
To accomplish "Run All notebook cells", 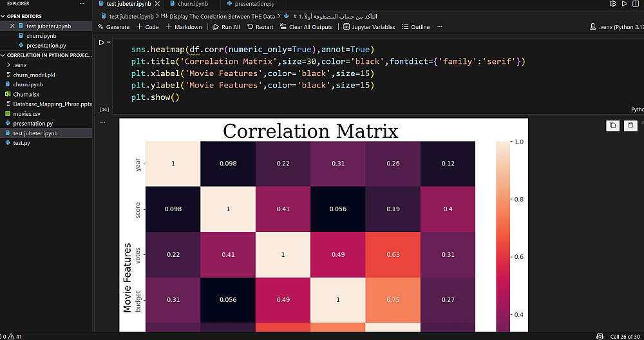I will [226, 27].
